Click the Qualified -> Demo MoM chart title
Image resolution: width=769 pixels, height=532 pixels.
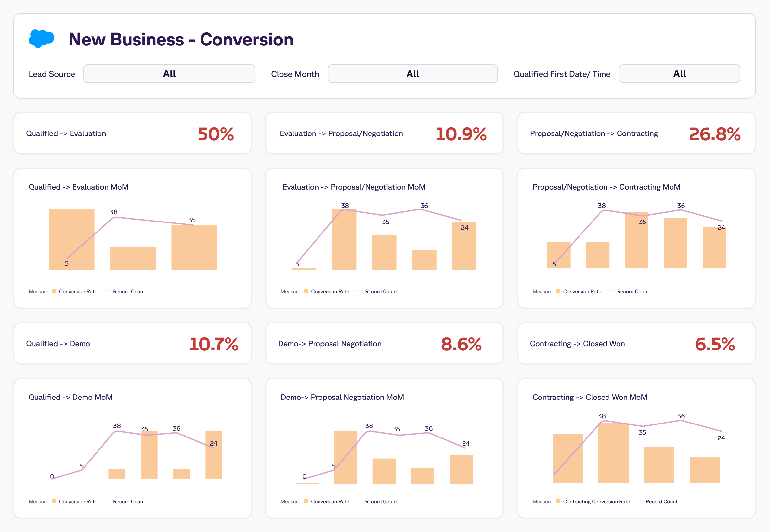coord(70,397)
